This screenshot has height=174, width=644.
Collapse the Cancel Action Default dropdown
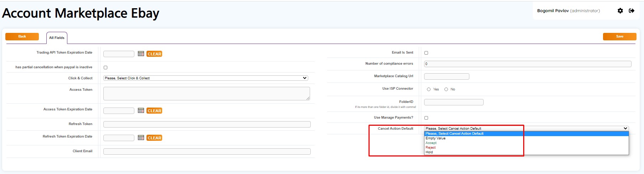526,128
